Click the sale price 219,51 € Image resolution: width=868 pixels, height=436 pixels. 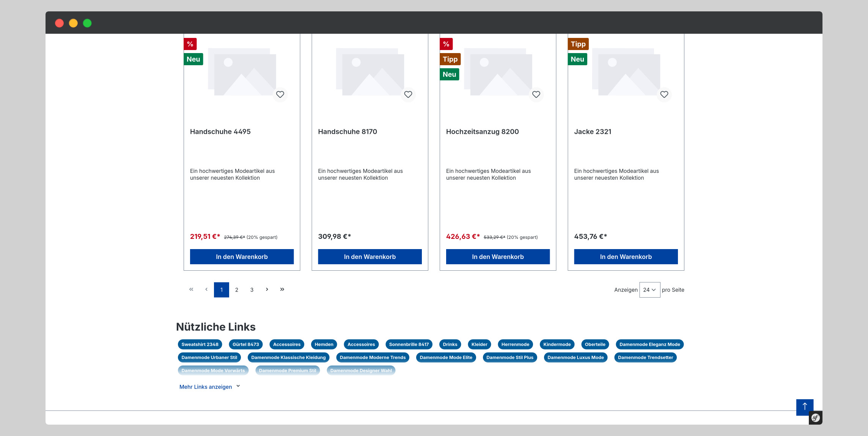click(x=205, y=237)
